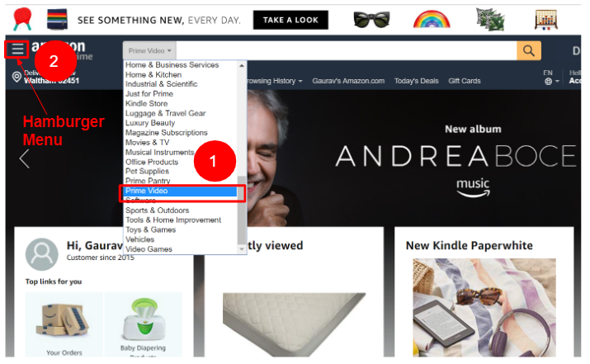Click the sunglasses product image in banner

coord(371,20)
